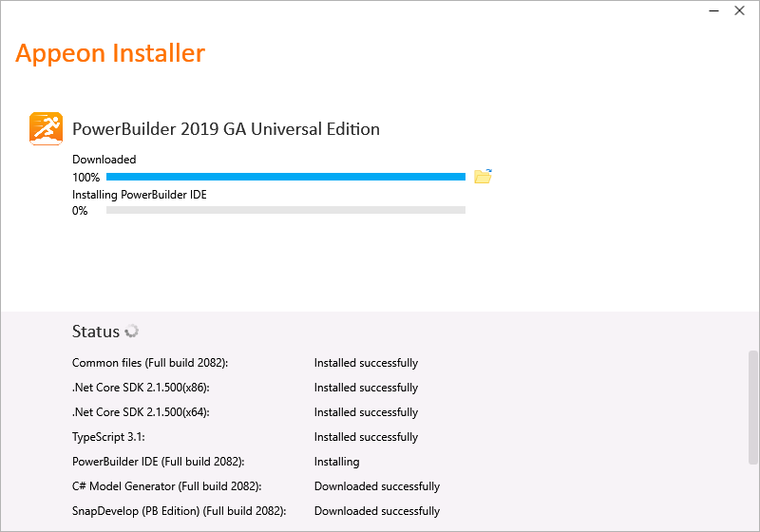This screenshot has width=760, height=532.
Task: Minimize the Appeon Installer window
Action: 713,10
